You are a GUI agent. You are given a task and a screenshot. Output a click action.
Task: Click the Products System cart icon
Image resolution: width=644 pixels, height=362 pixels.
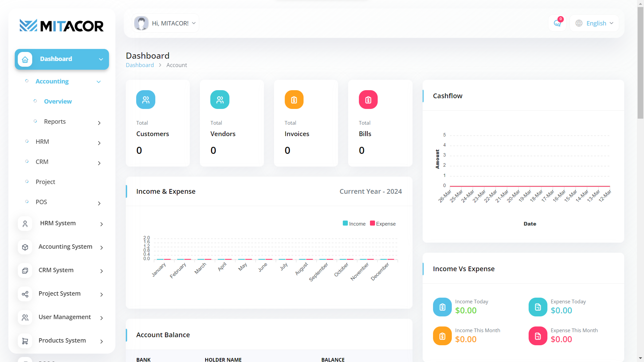tap(25, 341)
